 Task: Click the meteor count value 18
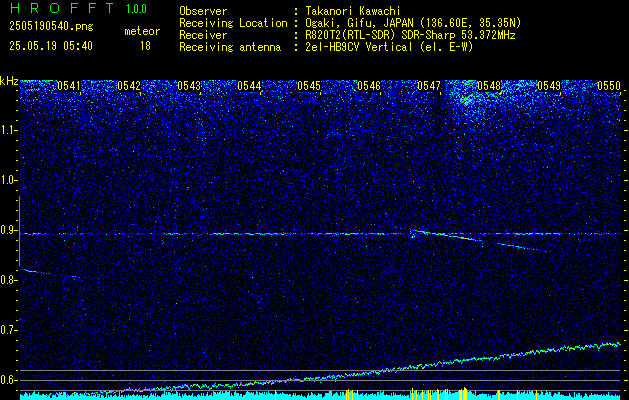click(145, 46)
